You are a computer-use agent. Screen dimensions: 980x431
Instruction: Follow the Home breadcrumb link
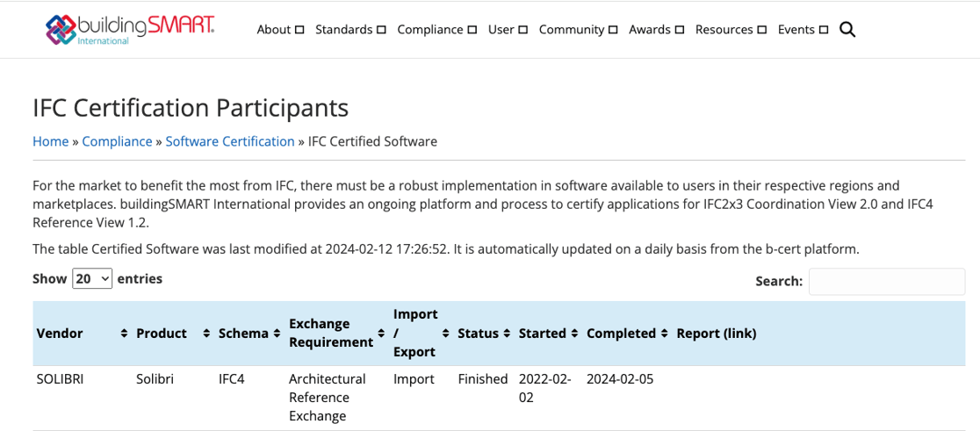click(51, 141)
